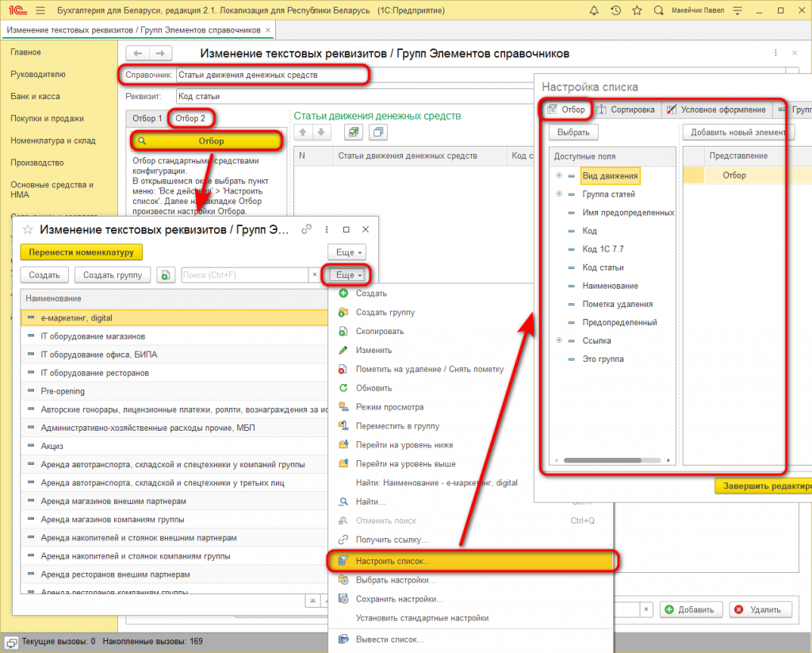The width and height of the screenshot is (812, 653).
Task: Open Покупки и продажи section
Action: pyautogui.click(x=47, y=119)
